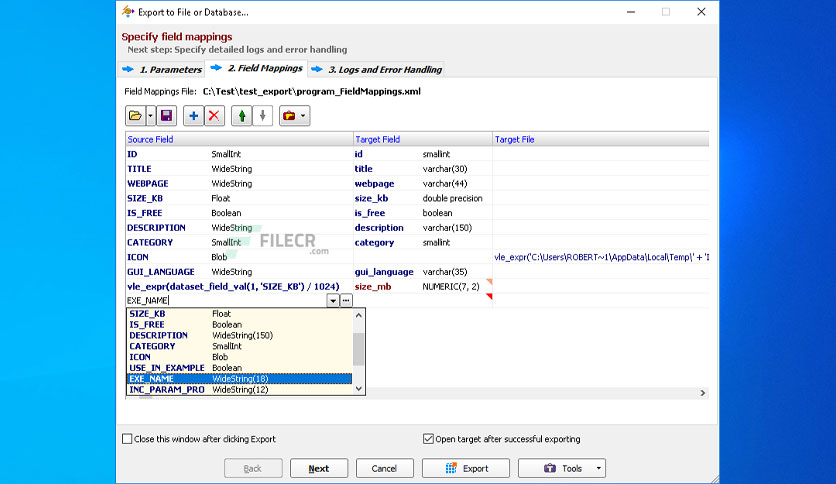The image size is (836, 484).
Task: Add a new mapping with plus icon
Action: pos(194,116)
